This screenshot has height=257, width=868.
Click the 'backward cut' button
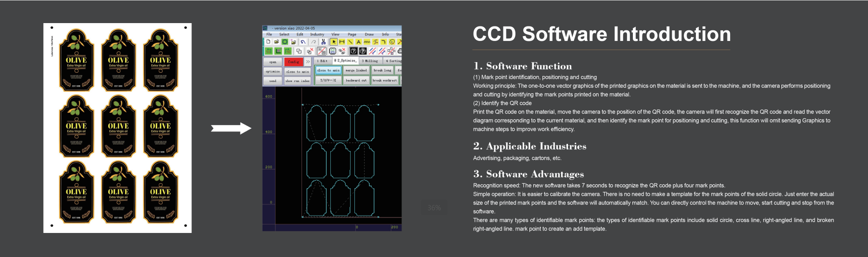pyautogui.click(x=356, y=80)
